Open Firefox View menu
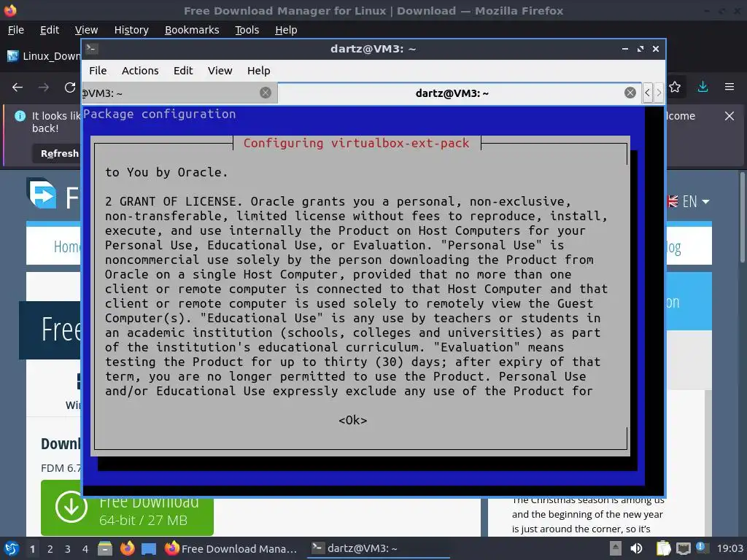Viewport: 747px width, 560px height. tap(86, 30)
